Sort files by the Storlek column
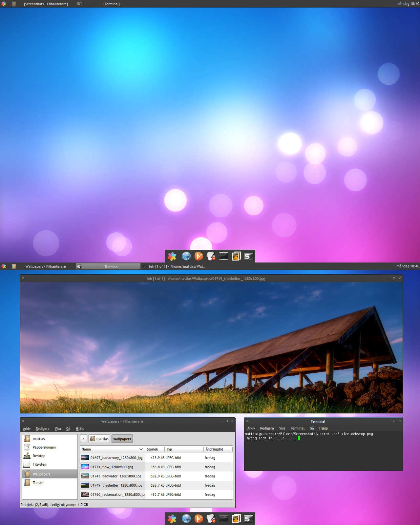The width and height of the screenshot is (420, 525). [x=153, y=449]
